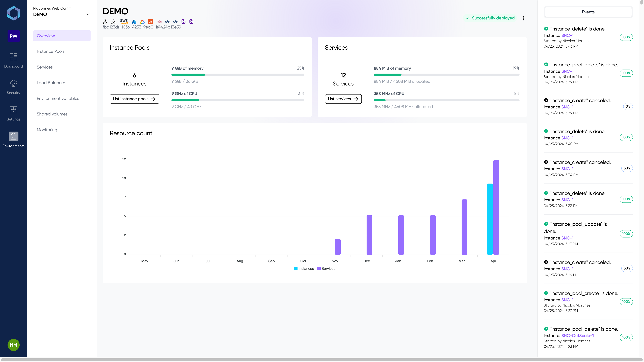Click the PW organization badge
Image resolution: width=644 pixels, height=362 pixels.
click(13, 36)
